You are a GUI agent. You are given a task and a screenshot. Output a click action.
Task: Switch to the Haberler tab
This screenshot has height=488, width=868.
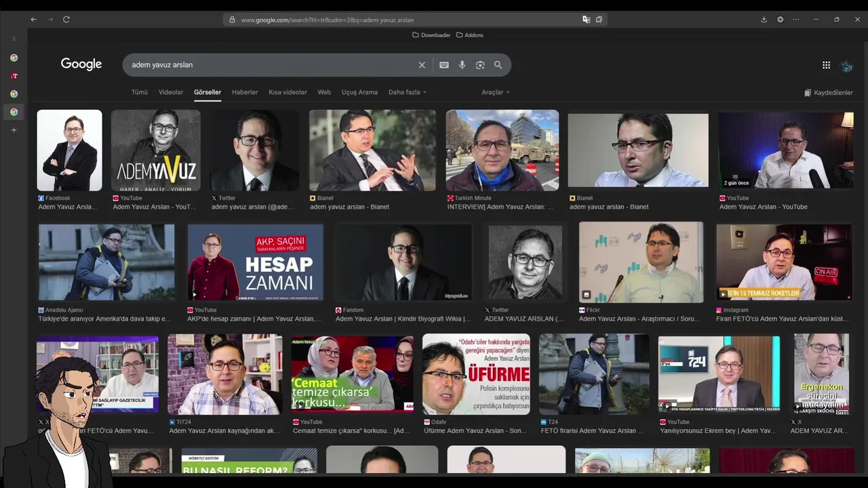[245, 92]
